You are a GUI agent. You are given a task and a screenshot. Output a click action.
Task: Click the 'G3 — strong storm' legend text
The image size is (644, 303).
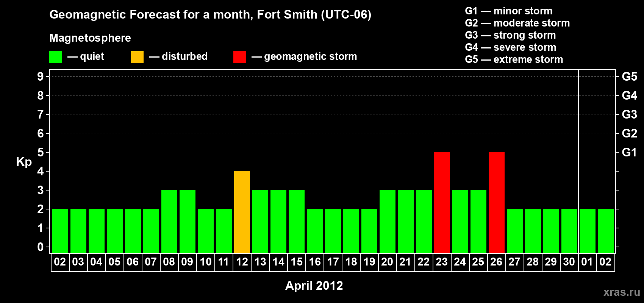511,35
